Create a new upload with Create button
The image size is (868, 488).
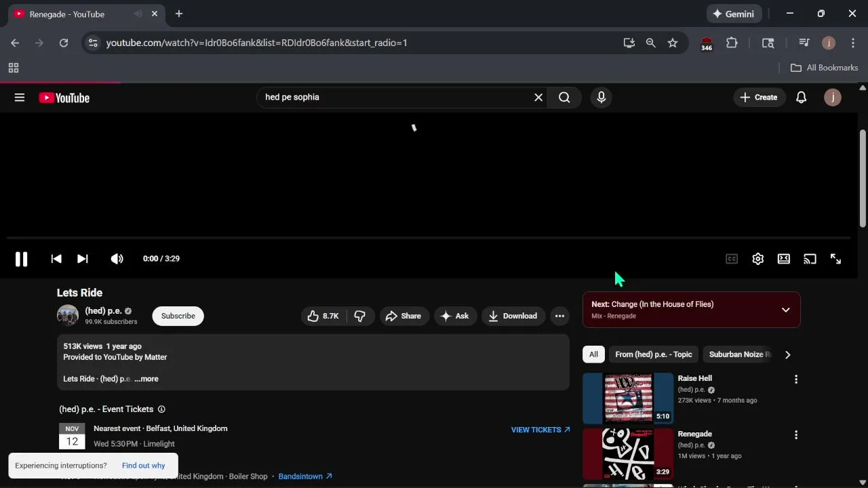[759, 98]
